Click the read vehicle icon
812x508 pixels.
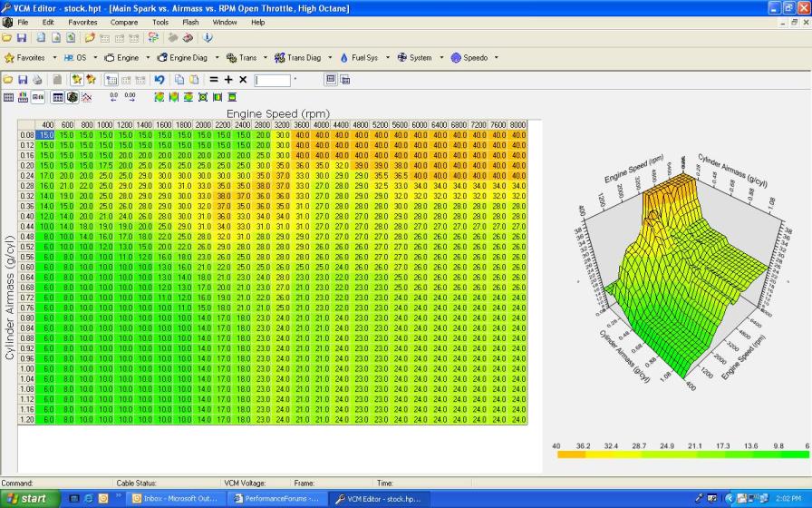(x=173, y=38)
